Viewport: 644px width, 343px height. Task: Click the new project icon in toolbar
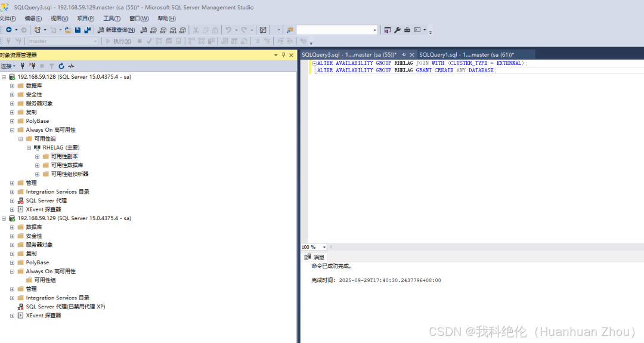(38, 30)
